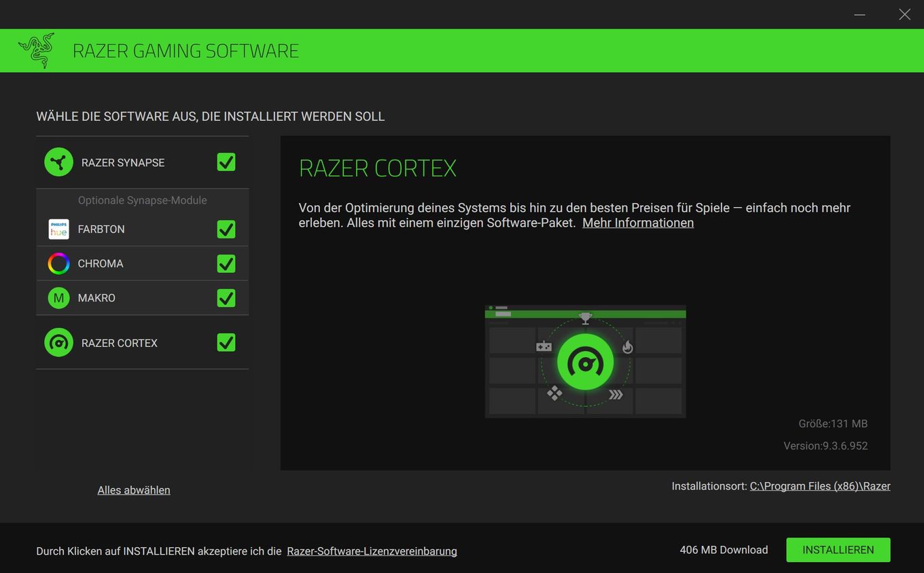
Task: Click the Cortex speedometer in preview image
Action: (585, 363)
